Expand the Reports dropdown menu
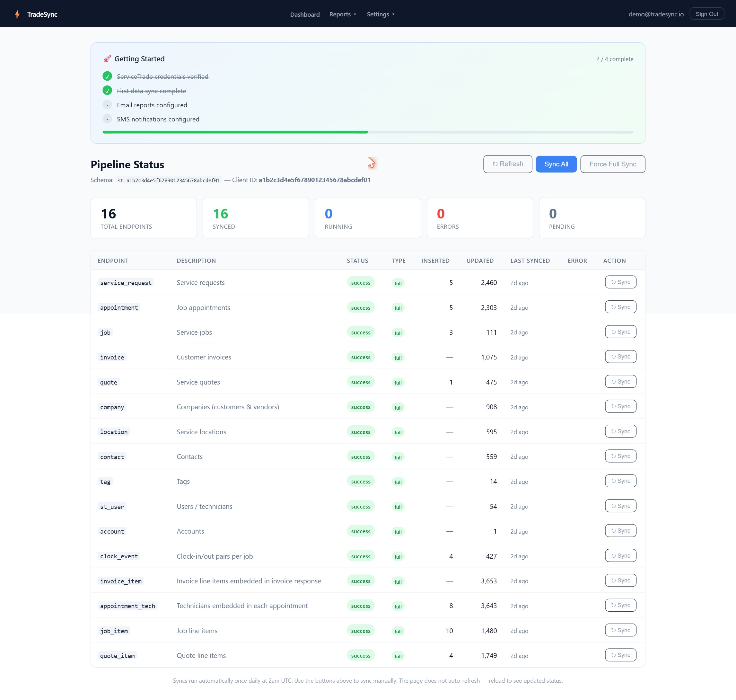The width and height of the screenshot is (736, 700). tap(342, 14)
